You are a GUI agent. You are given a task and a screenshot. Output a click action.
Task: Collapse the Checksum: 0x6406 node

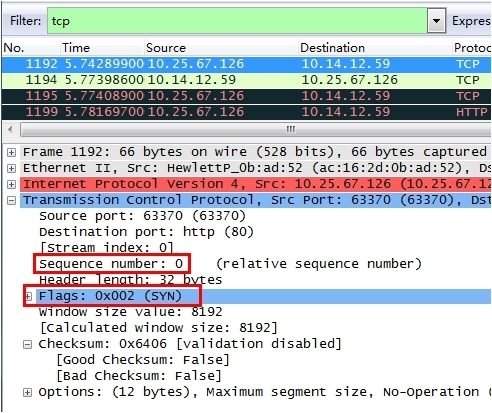(27, 344)
